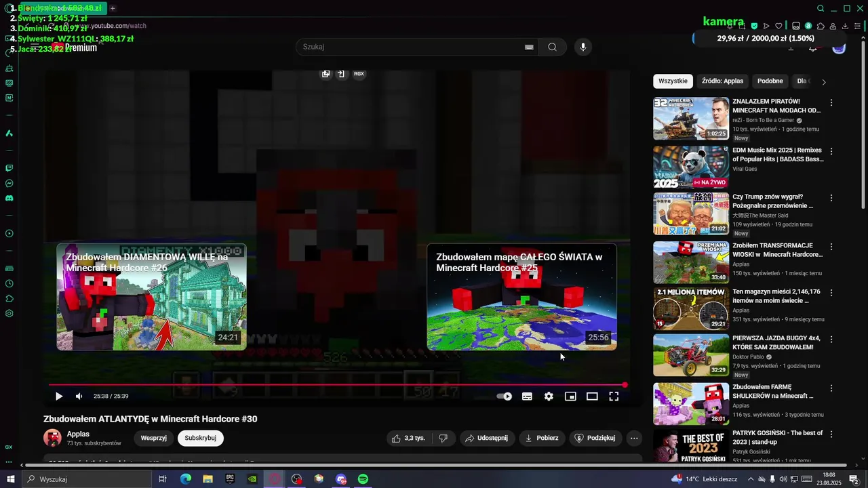Open Epic Games Launcher from taskbar
Viewport: 868px width, 488px height.
[x=230, y=479]
